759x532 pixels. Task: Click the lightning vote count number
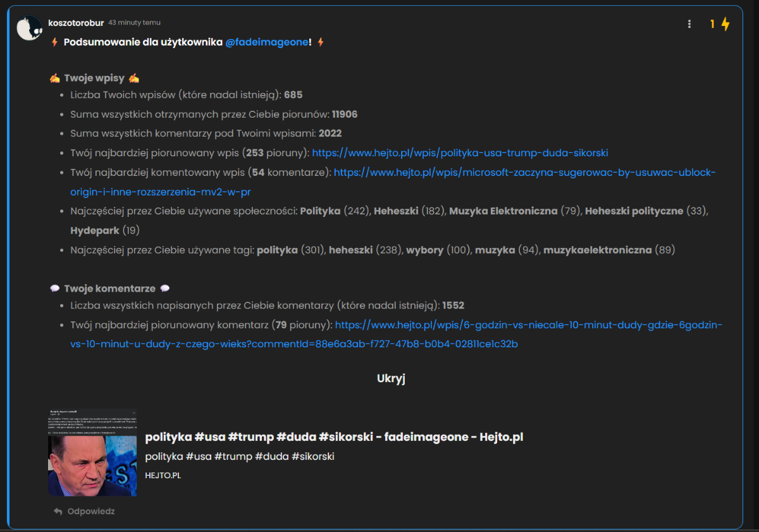712,24
